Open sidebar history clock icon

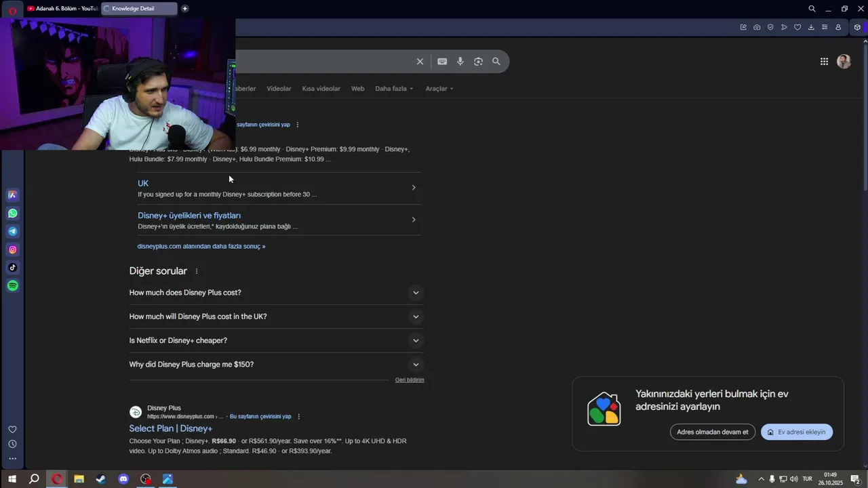point(12,444)
